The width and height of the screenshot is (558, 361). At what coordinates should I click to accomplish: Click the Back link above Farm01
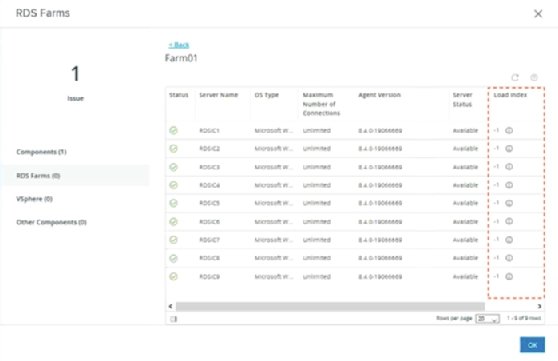179,45
